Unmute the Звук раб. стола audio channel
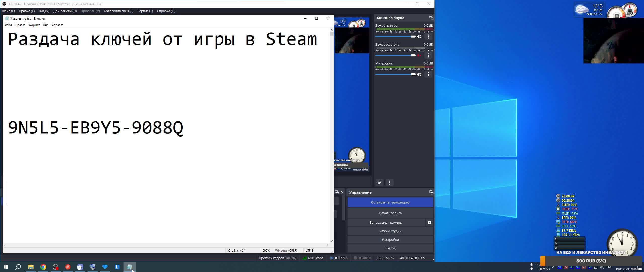This screenshot has width=644, height=272. 419,55
